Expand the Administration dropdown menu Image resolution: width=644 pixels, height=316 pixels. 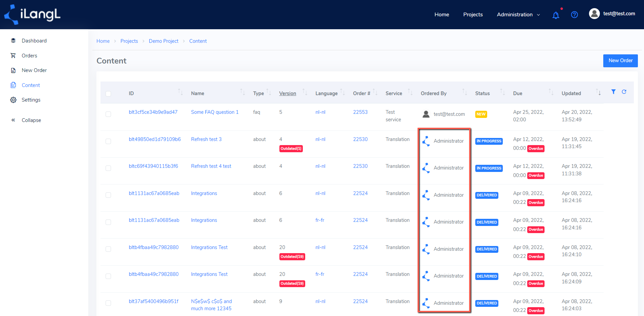[x=518, y=15]
